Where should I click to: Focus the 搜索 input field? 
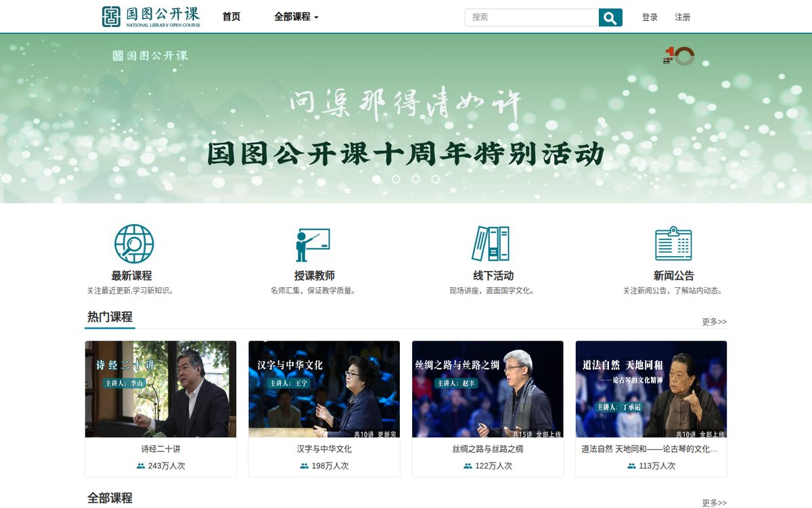532,18
